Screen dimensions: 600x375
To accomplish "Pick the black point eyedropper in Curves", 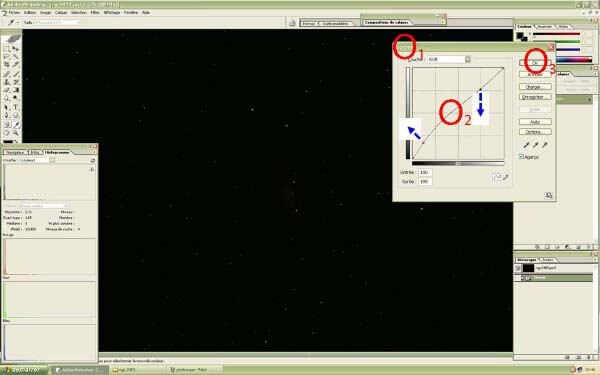I will 526,145.
